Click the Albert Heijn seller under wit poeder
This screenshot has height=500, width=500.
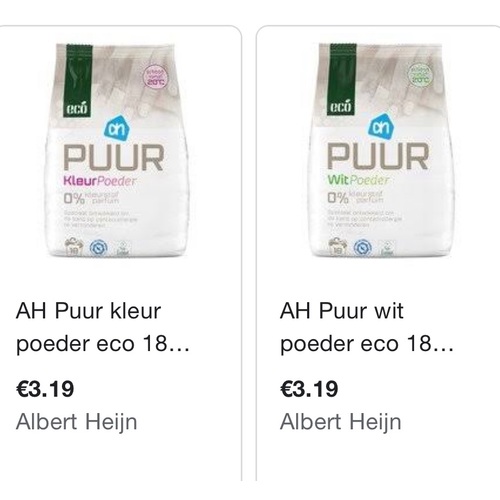(340, 422)
